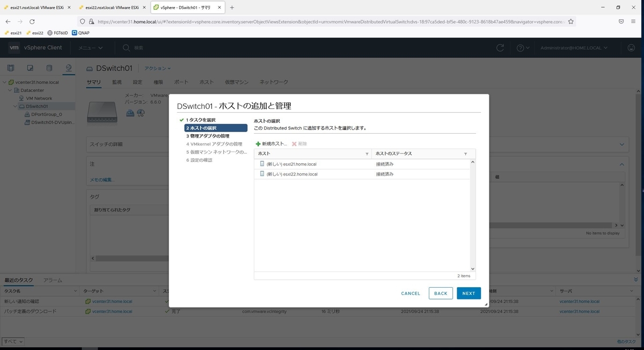Viewport: 644px width, 350px height.
Task: Select DSwitch01-DVUplinks in the inventory tree
Action: (53, 122)
